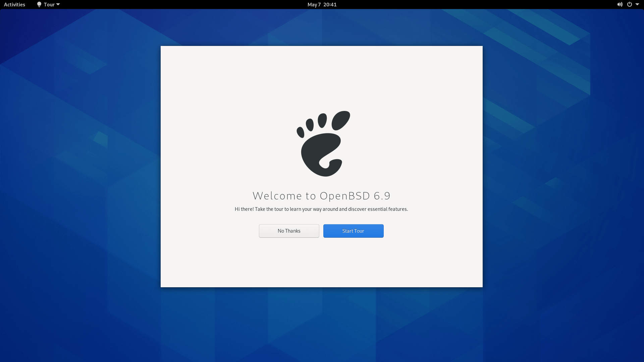
Task: Open the Activities overview
Action: (x=14, y=4)
